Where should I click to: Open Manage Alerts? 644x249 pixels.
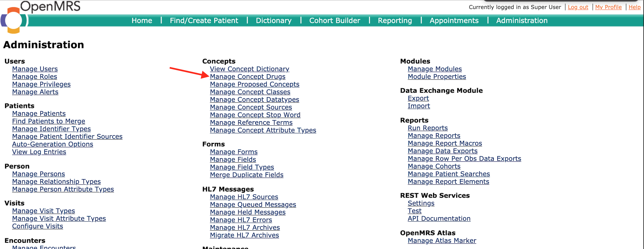[x=35, y=92]
